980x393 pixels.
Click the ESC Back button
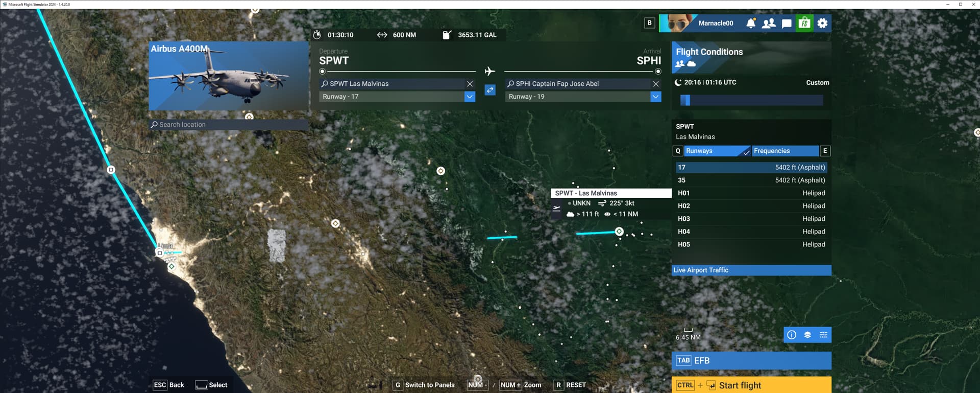point(169,385)
